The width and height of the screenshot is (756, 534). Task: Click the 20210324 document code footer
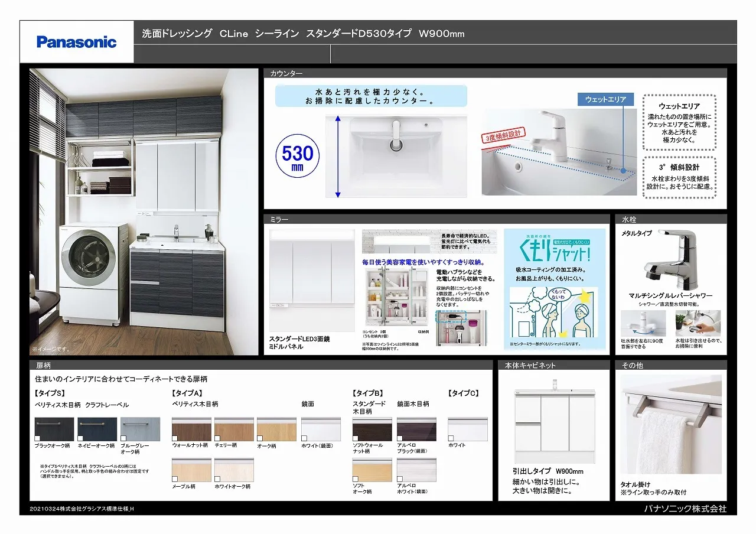[82, 509]
